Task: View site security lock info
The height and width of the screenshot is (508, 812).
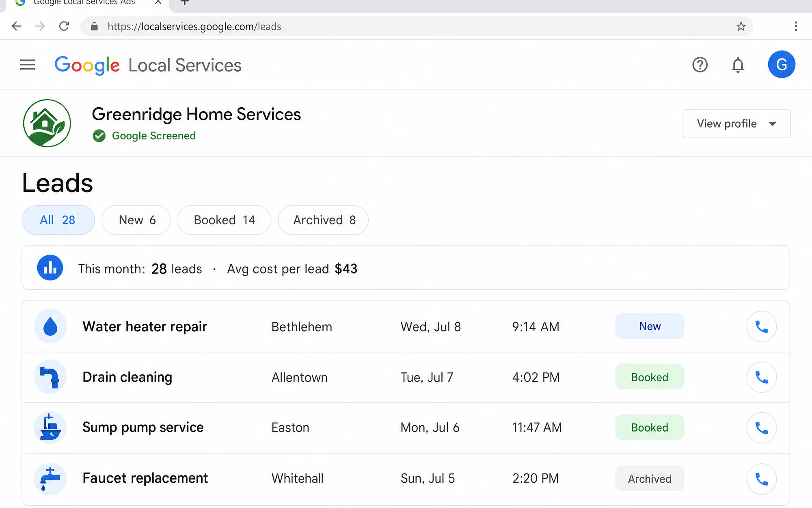Action: point(94,26)
